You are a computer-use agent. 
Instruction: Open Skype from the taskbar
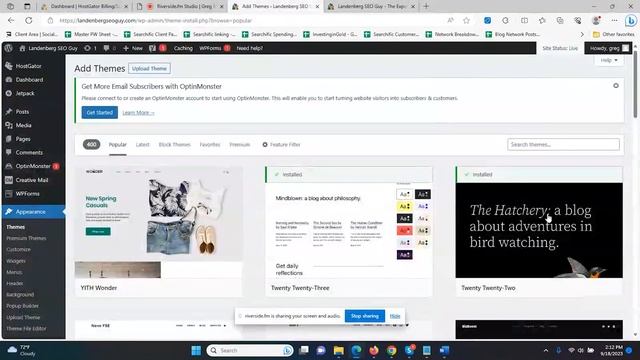pyautogui.click(x=409, y=350)
